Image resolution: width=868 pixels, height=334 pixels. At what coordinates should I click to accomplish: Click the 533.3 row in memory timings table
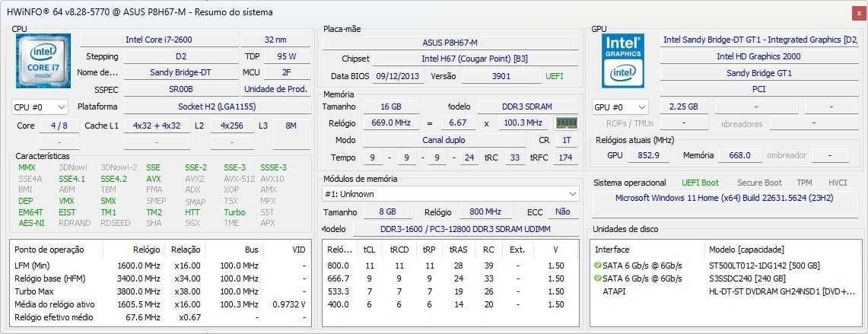(450, 291)
